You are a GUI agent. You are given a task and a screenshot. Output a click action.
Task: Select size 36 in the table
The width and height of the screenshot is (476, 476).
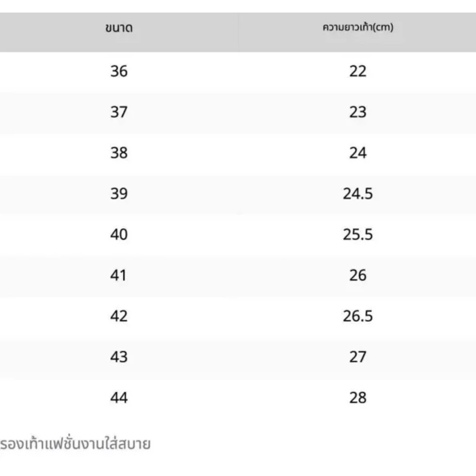119,71
